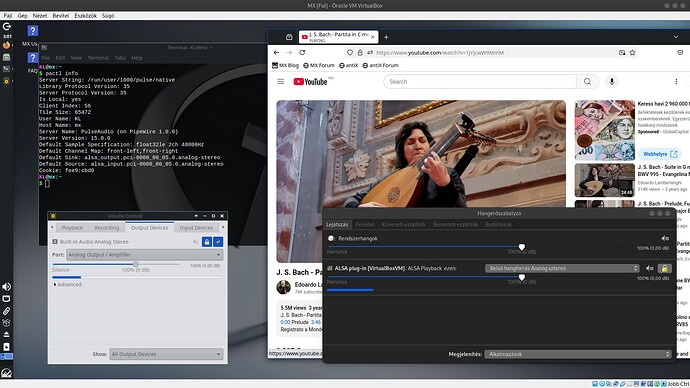The width and height of the screenshot is (690, 388).
Task: Switch to the Input Devices tab
Action: point(196,228)
